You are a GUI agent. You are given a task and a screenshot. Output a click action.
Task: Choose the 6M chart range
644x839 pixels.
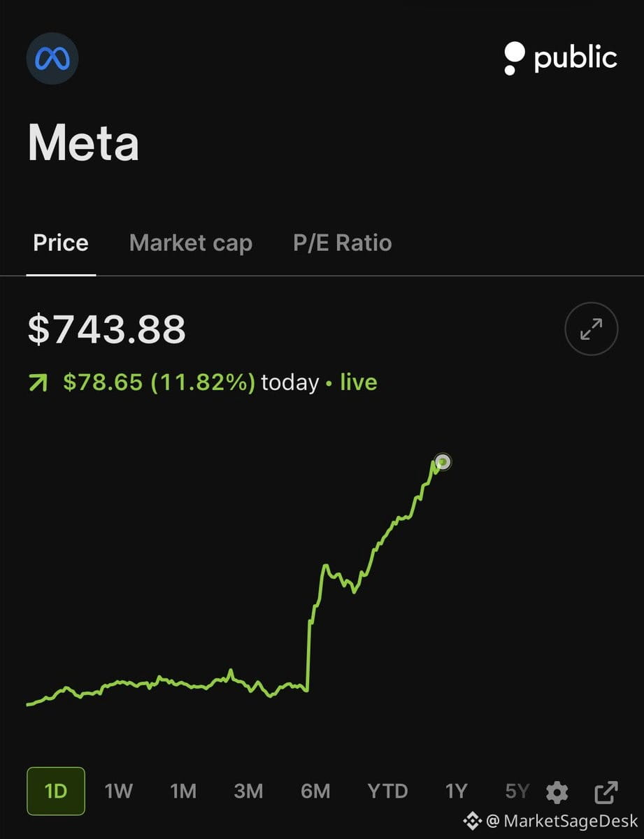315,791
